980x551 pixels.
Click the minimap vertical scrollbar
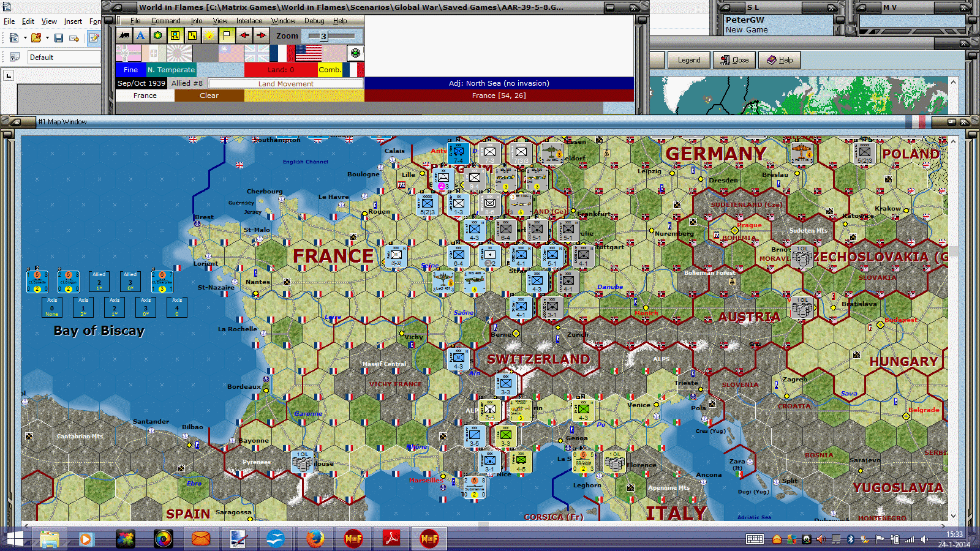954,92
